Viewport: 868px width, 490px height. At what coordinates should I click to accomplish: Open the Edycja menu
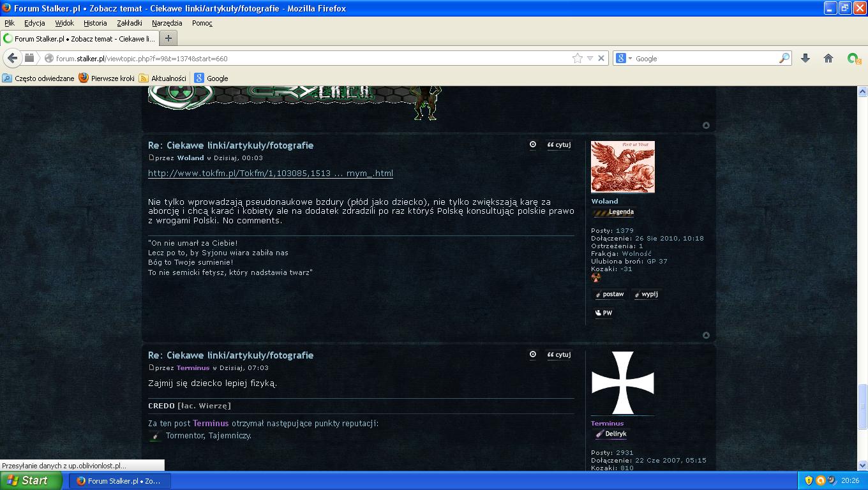pos(34,23)
